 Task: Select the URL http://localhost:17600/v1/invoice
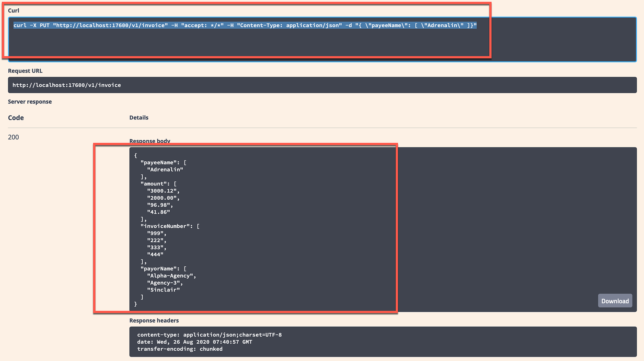[66, 85]
